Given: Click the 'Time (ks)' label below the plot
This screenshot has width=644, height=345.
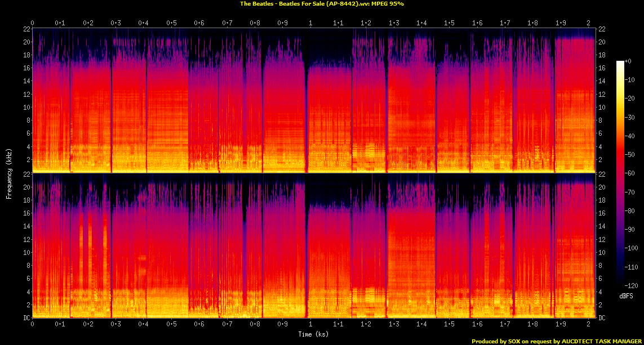Looking at the screenshot, I should (314, 334).
